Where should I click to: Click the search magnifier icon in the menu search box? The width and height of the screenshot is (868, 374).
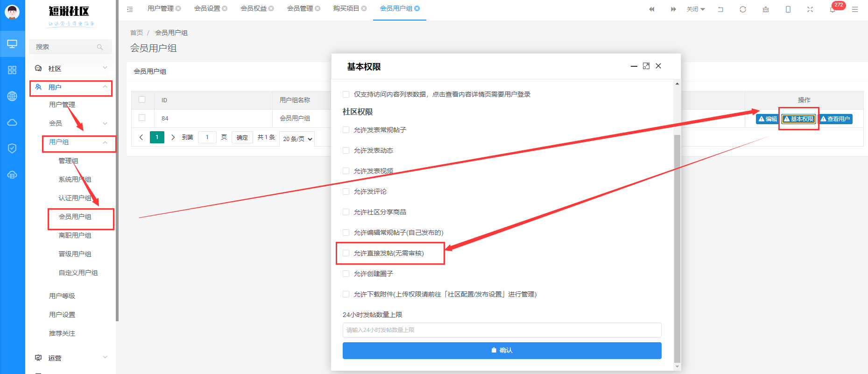point(100,47)
